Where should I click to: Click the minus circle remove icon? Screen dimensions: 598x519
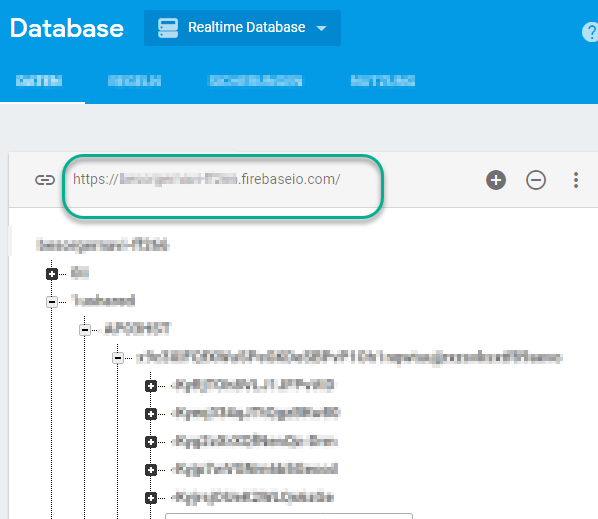point(536,180)
